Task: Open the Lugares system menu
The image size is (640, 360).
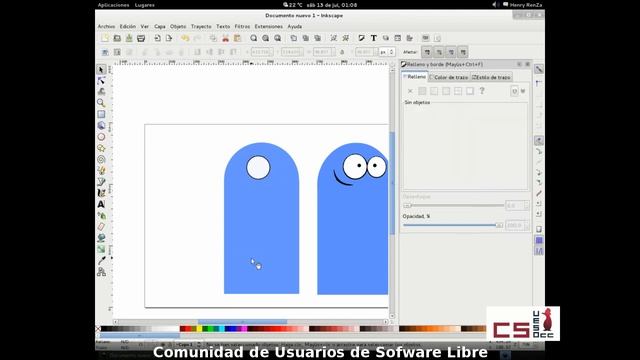Action: 144,5
